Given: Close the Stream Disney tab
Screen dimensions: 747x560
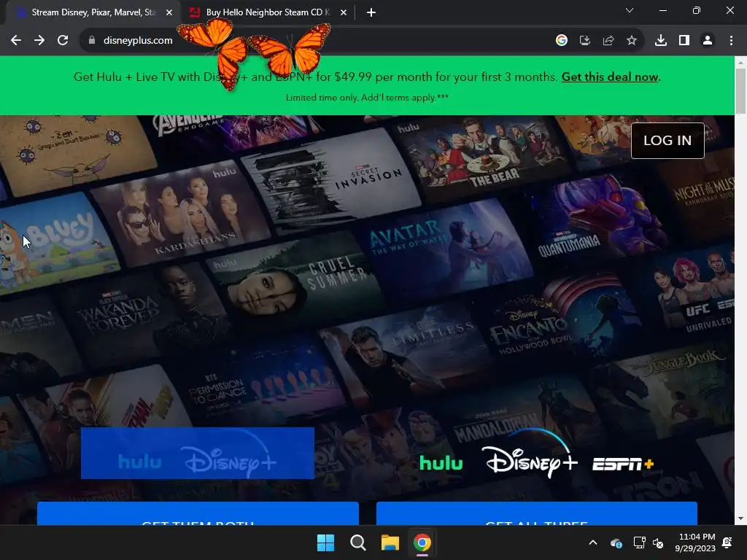Looking at the screenshot, I should pos(169,12).
